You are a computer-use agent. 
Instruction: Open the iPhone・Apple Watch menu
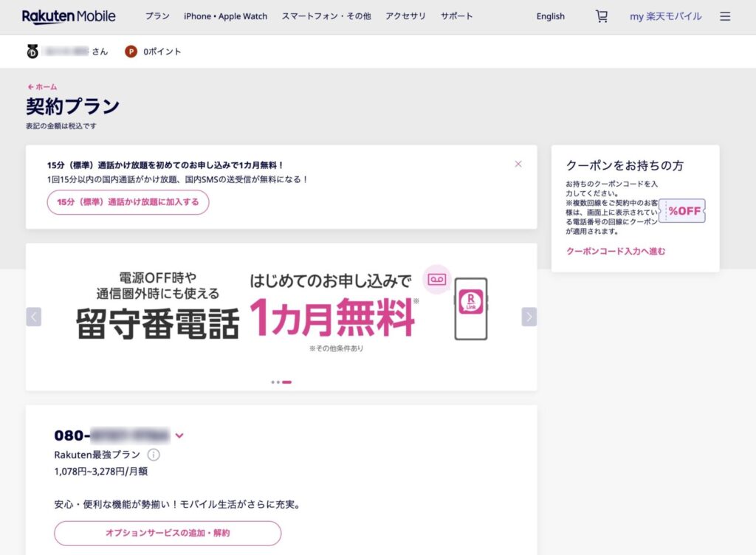[x=225, y=16]
